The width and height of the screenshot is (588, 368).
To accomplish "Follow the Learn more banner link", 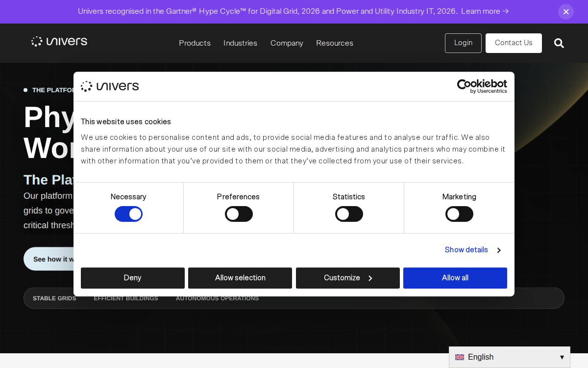I will pos(485,11).
